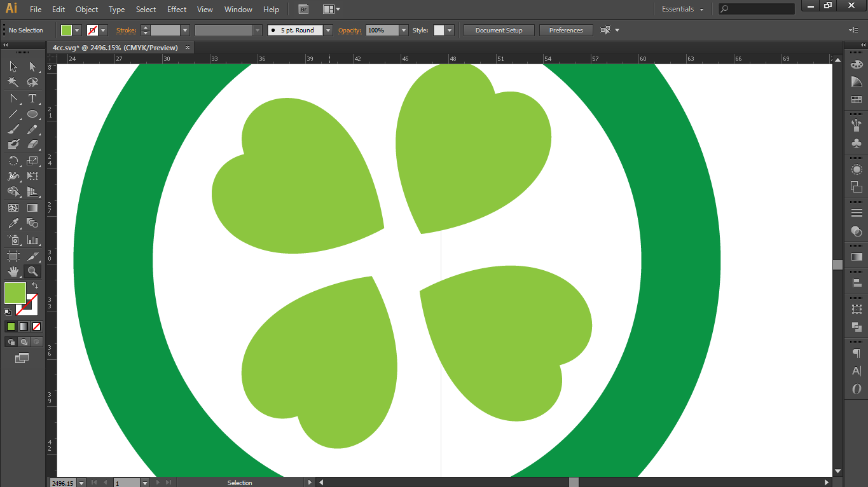Select the Selection (black arrow) tool

[x=13, y=66]
